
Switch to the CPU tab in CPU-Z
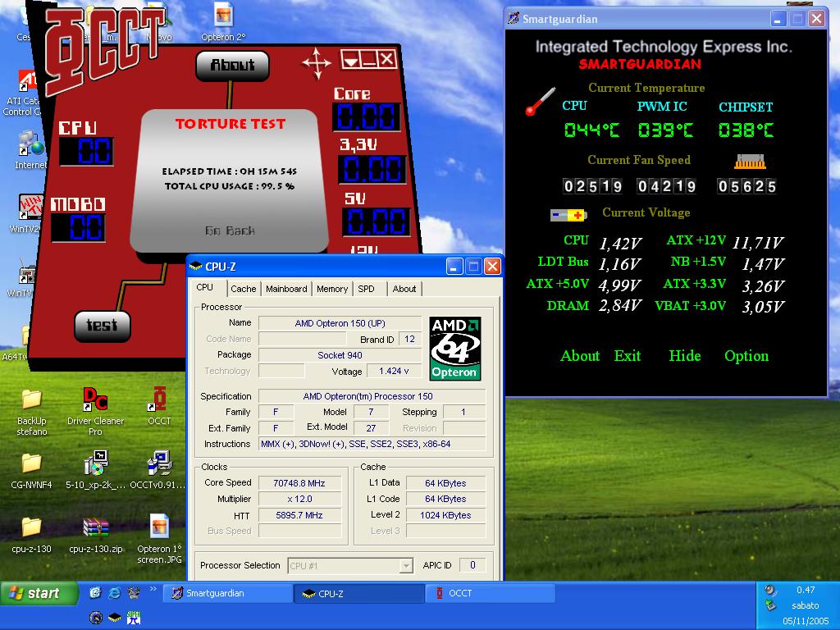(x=204, y=288)
